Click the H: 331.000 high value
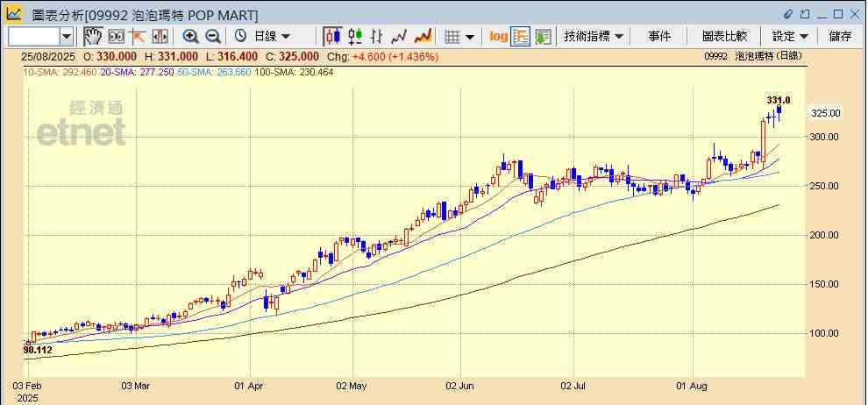 pos(171,56)
